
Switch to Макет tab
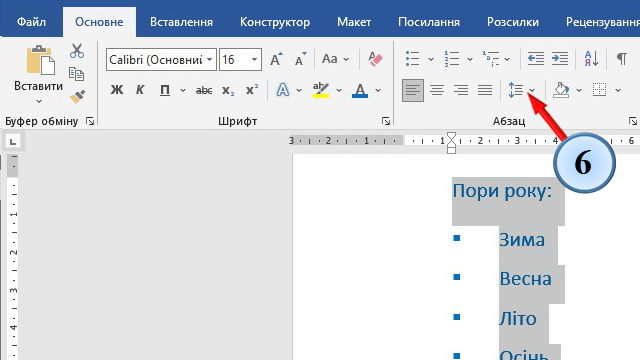coord(354,22)
